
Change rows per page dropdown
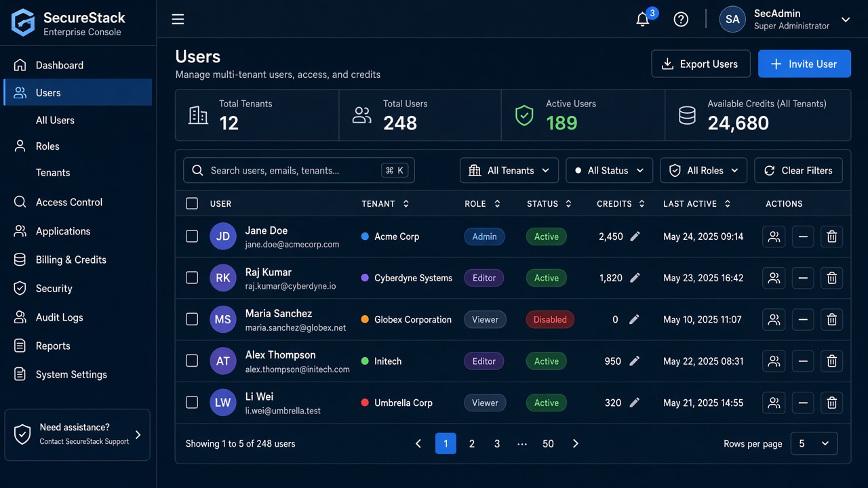pos(814,443)
